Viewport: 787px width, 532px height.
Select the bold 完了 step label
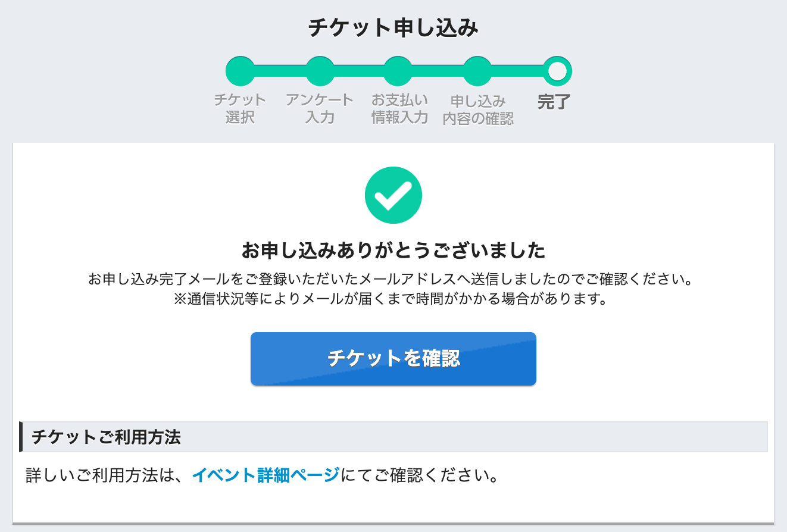coord(554,102)
